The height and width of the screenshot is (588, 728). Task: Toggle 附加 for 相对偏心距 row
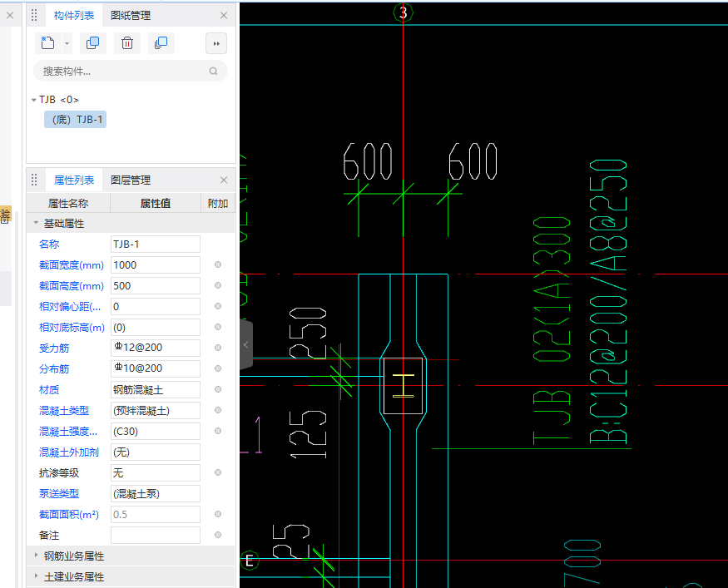[x=218, y=306]
